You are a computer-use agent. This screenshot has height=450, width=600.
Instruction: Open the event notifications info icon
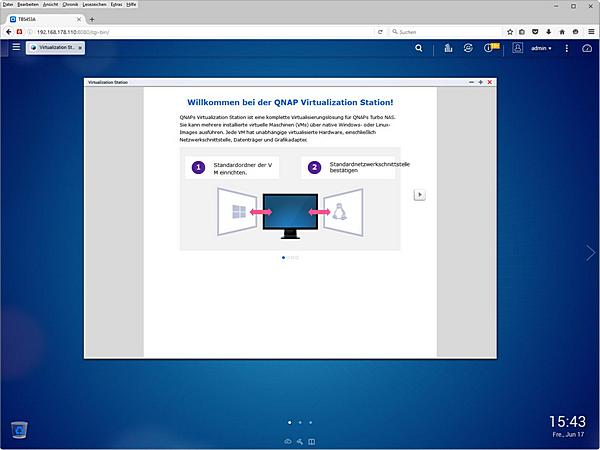[488, 48]
